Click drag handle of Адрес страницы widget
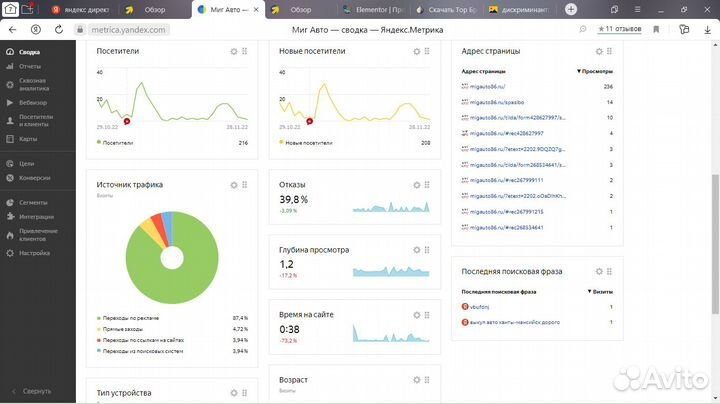This screenshot has width=720, height=404. tap(609, 51)
